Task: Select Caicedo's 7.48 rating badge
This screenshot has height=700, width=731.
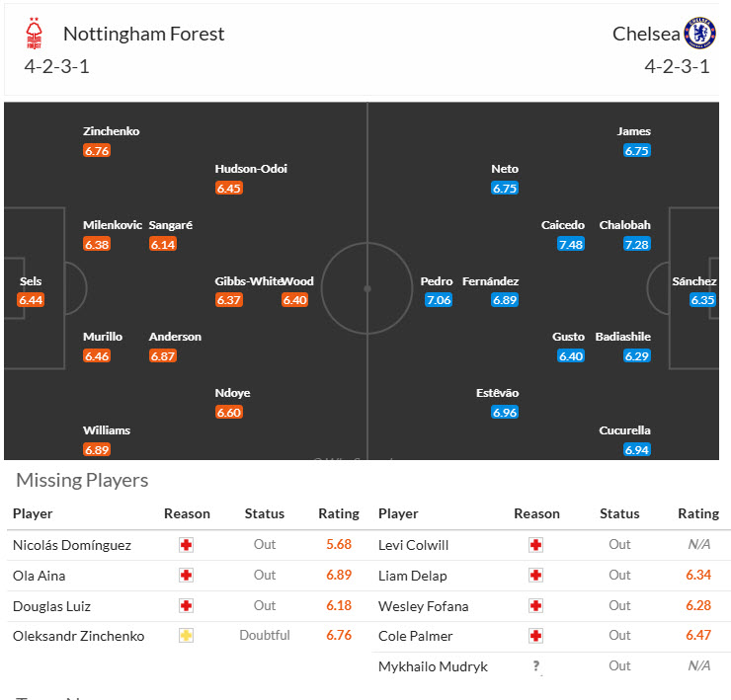Action: [x=571, y=245]
